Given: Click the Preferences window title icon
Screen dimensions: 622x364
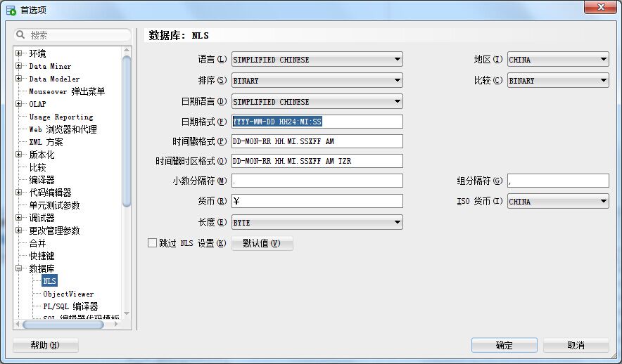Looking at the screenshot, I should 11,10.
